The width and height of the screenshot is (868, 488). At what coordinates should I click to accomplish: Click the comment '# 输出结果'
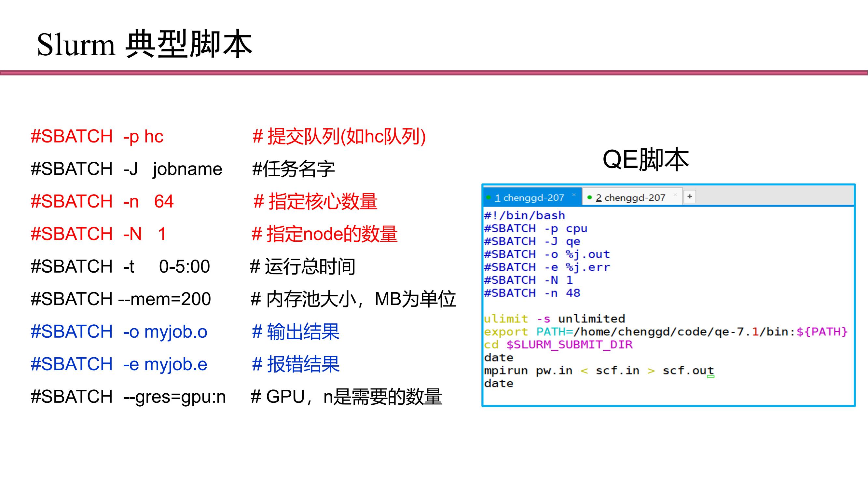point(296,332)
